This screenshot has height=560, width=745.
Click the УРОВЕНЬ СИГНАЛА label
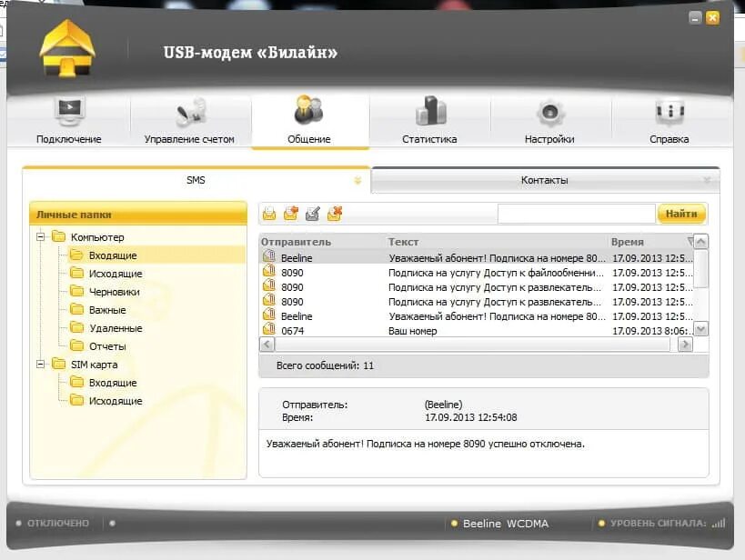click(658, 523)
